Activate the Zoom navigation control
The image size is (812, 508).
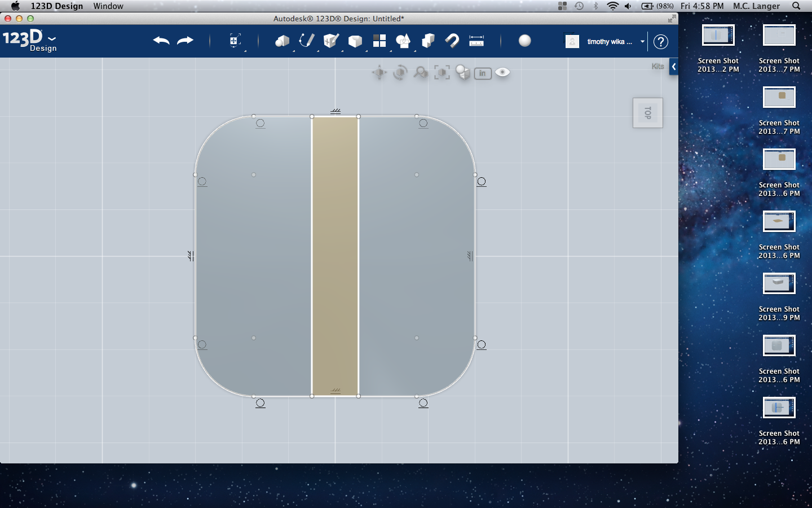(420, 72)
